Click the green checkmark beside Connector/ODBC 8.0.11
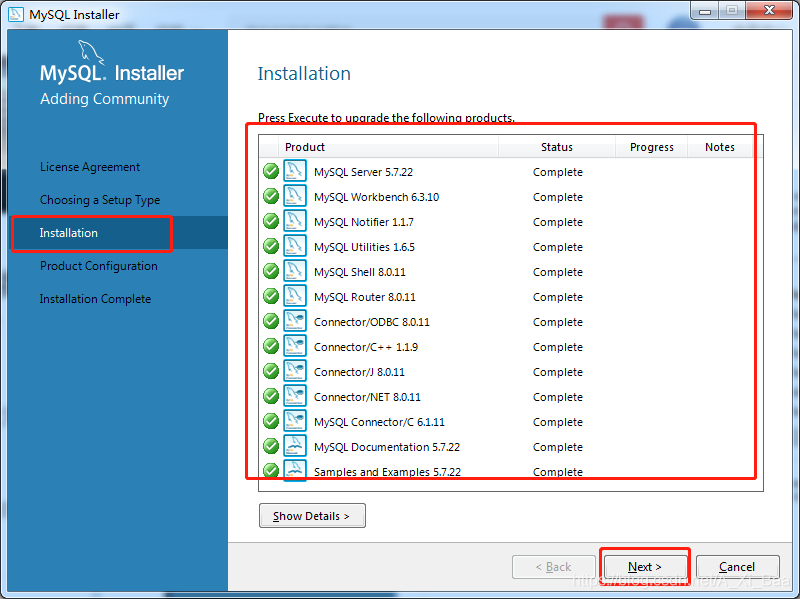 pos(271,321)
